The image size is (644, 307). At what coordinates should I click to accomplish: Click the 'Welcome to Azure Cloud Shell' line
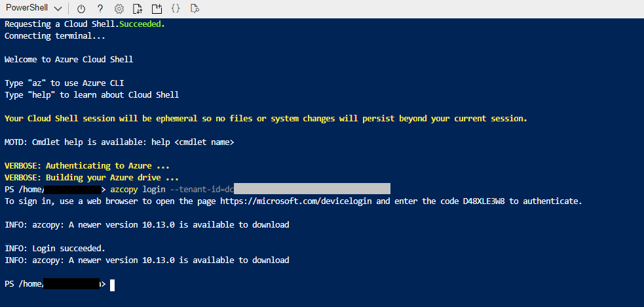point(69,60)
